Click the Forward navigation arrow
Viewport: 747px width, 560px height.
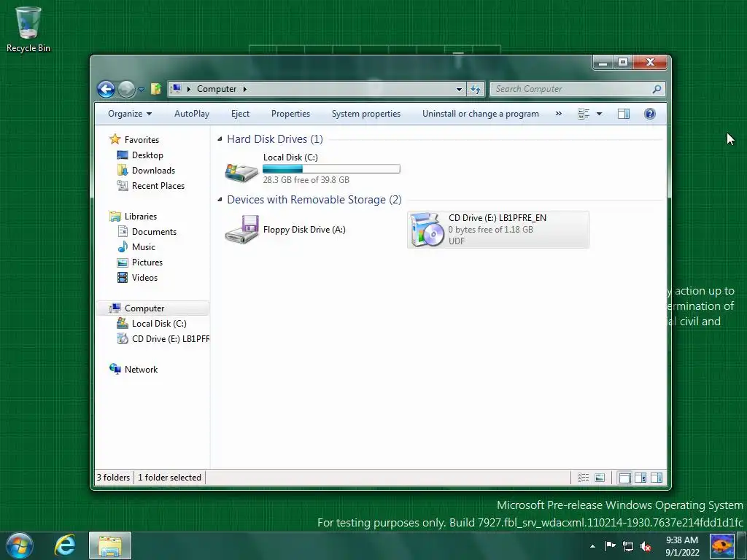pos(126,89)
